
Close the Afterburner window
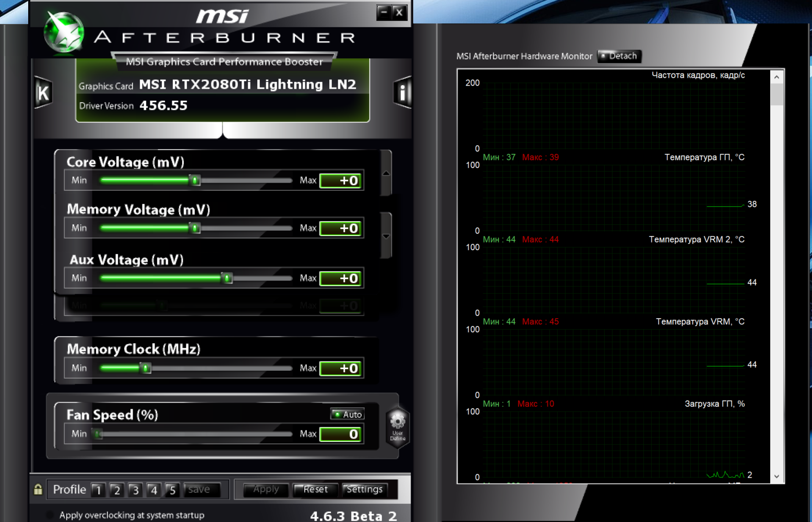399,13
